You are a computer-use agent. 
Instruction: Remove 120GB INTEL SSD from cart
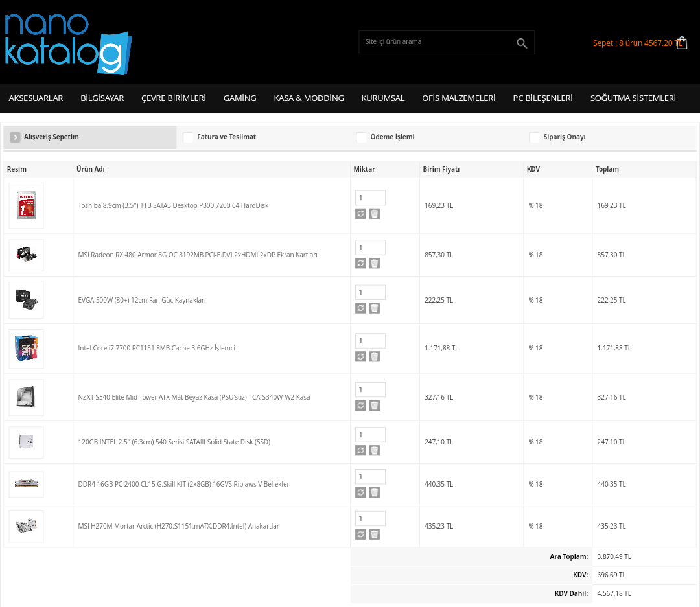click(x=375, y=450)
